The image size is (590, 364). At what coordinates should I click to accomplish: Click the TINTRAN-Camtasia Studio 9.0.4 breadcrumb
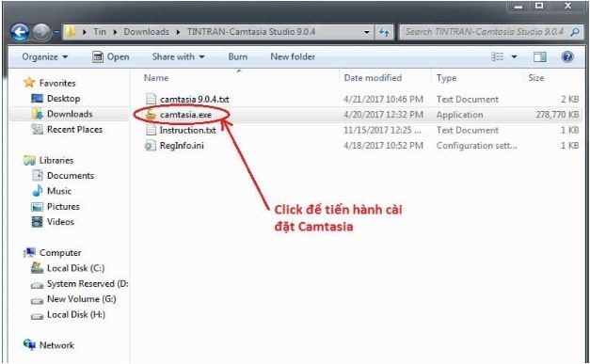coord(251,32)
